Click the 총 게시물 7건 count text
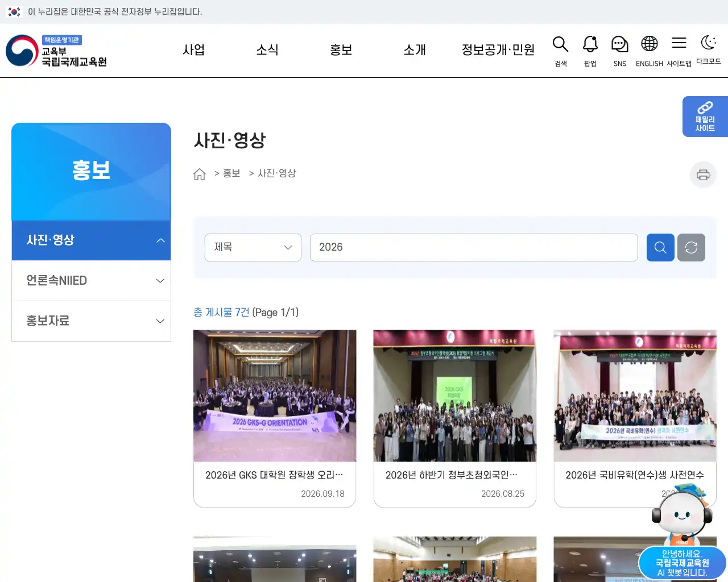This screenshot has width=728, height=582. click(x=221, y=313)
